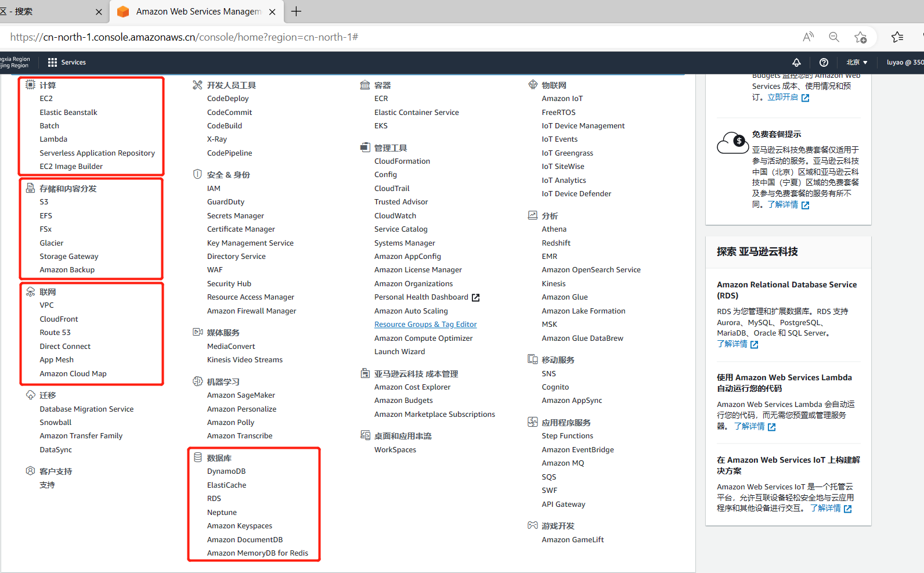Click the customer support category icon

(31, 471)
